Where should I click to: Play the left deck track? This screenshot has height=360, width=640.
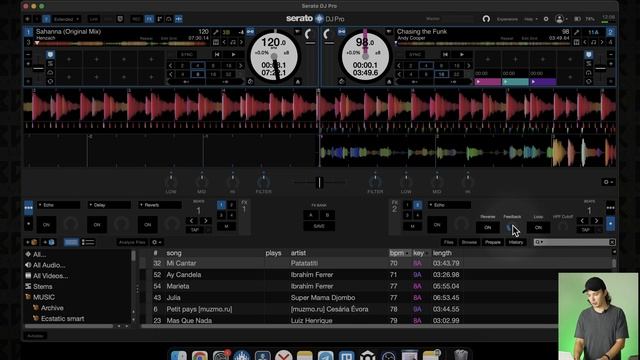233,54
